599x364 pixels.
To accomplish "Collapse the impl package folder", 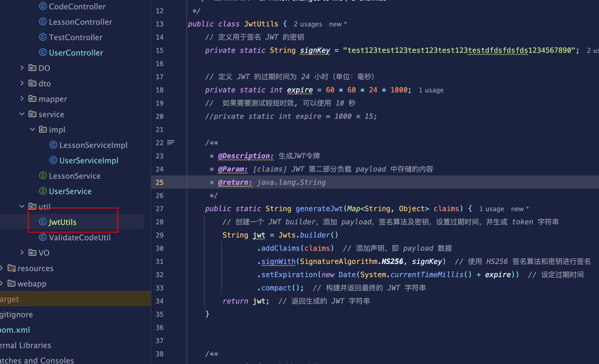I will [32, 129].
